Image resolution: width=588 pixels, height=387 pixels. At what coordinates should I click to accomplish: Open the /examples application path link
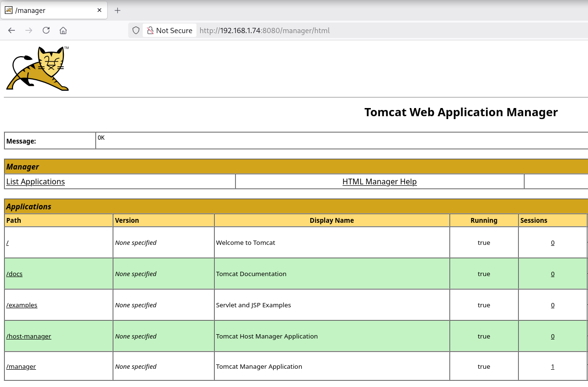(22, 305)
